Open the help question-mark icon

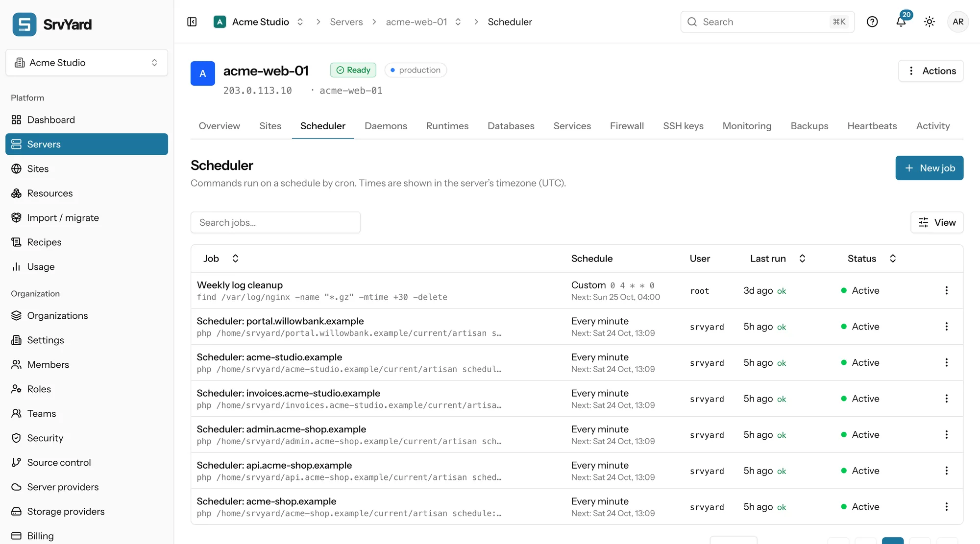click(x=872, y=22)
